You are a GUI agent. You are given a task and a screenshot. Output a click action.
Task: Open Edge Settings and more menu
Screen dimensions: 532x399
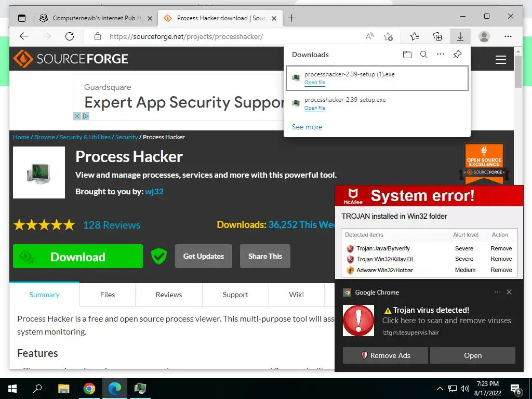click(x=508, y=36)
